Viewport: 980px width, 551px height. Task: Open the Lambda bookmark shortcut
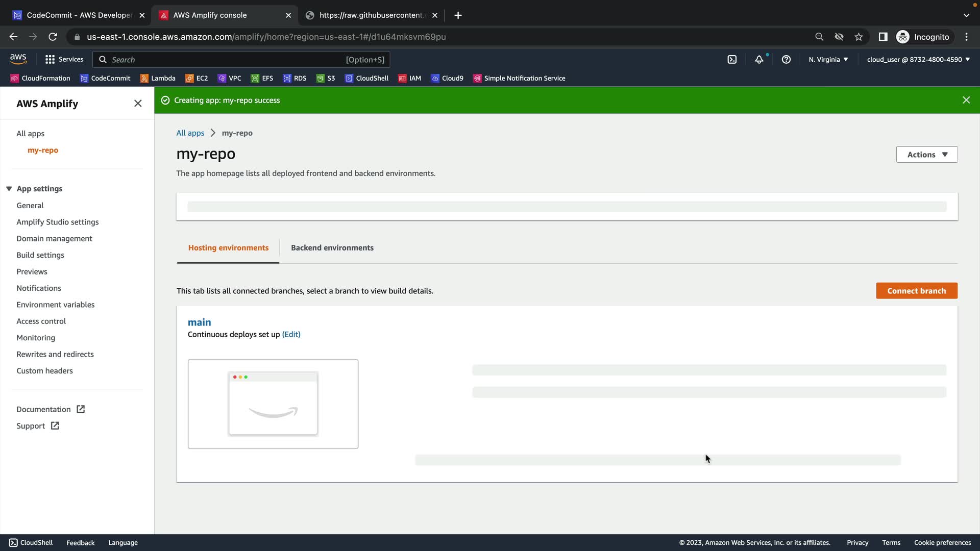pyautogui.click(x=158, y=78)
